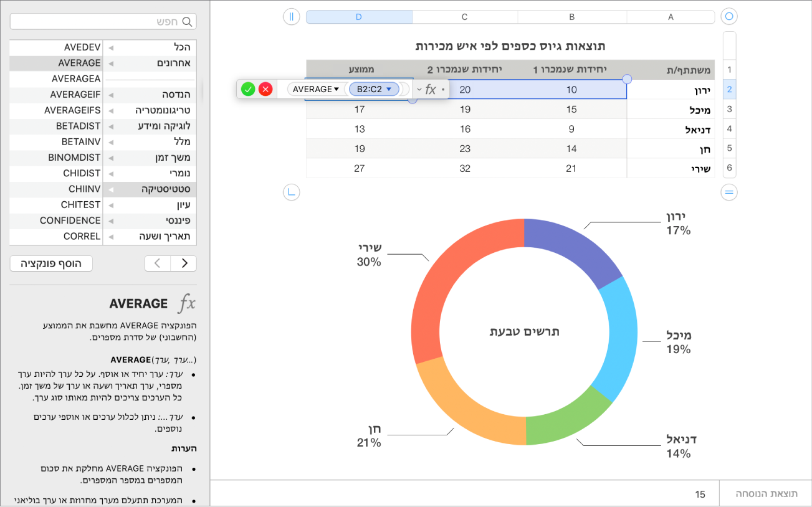
Task: Click the table corner resize handle
Action: (291, 192)
